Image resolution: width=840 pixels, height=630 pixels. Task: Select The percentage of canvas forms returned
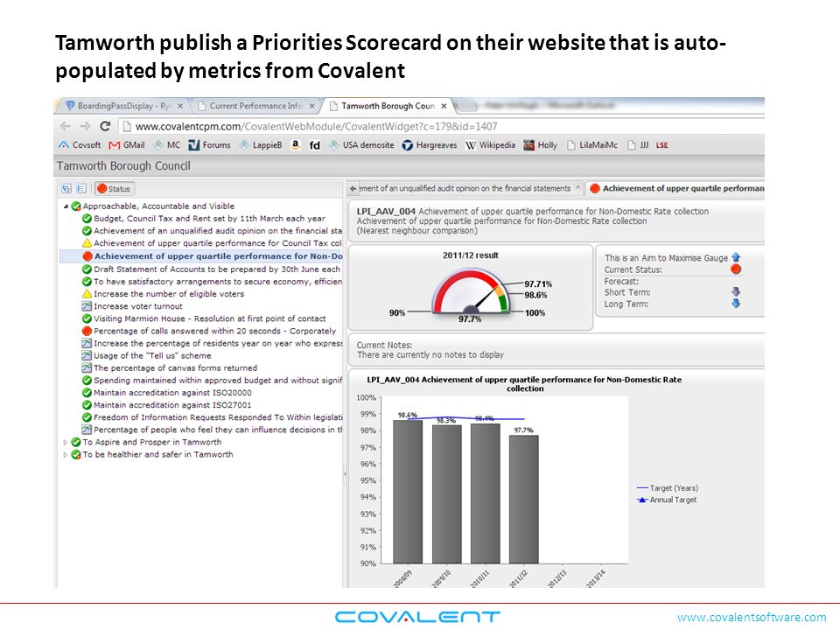point(169,368)
